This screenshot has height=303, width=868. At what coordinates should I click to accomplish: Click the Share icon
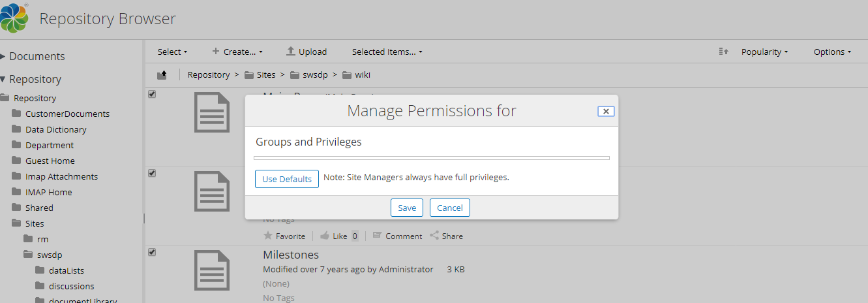[434, 236]
